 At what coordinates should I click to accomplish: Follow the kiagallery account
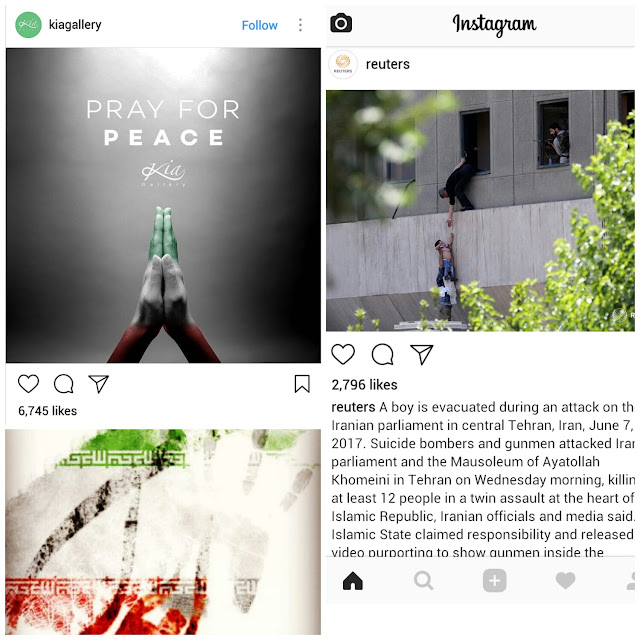260,25
